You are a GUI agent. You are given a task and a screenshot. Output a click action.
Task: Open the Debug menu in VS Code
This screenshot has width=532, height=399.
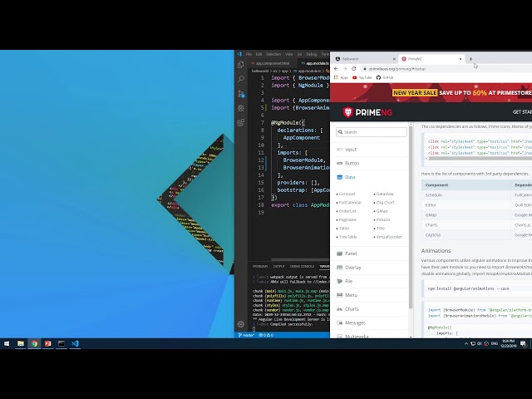[312, 54]
